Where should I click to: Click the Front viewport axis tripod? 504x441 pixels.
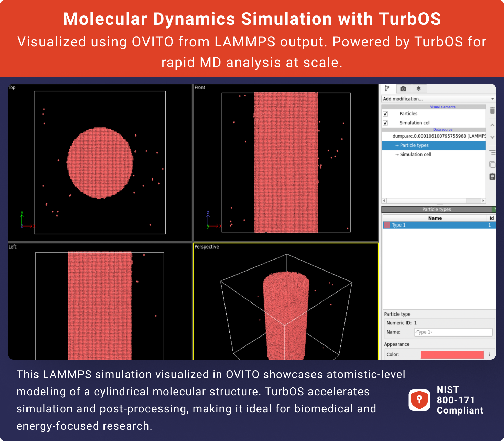coord(214,220)
